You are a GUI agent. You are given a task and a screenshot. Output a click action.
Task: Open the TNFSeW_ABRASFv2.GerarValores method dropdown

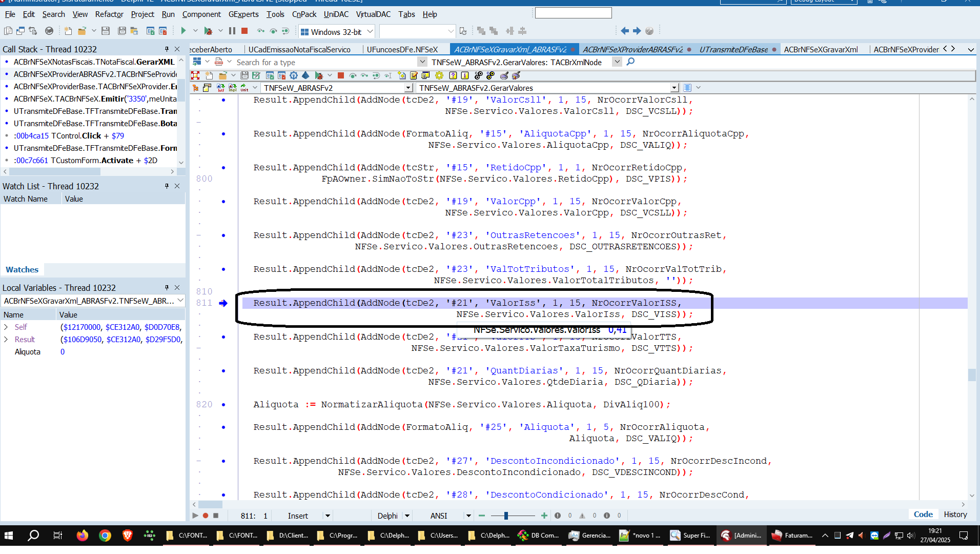[x=674, y=88]
